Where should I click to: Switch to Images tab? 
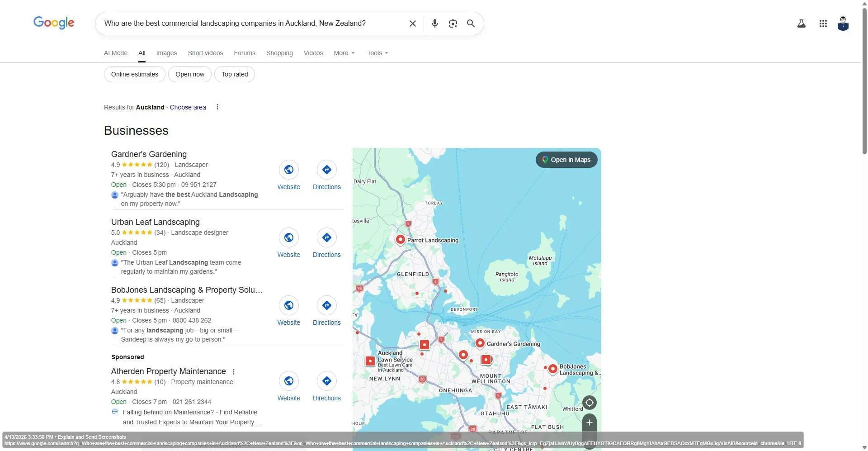point(166,53)
